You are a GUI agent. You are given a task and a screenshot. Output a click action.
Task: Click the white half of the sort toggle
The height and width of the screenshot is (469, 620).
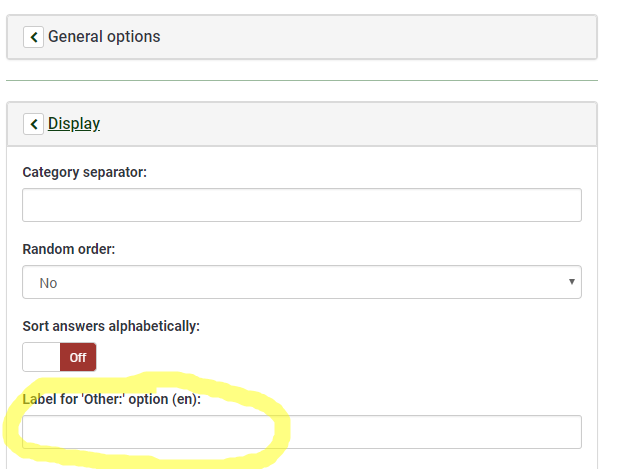tap(41, 357)
